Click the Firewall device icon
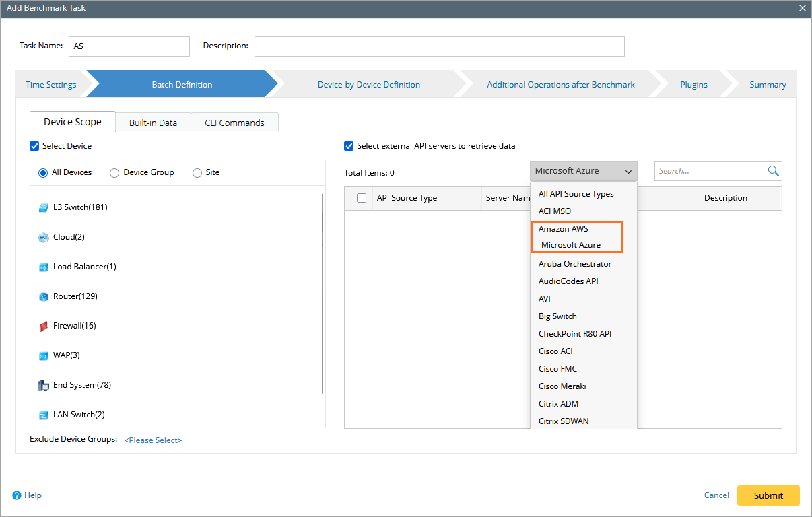812x517 pixels. coord(43,326)
